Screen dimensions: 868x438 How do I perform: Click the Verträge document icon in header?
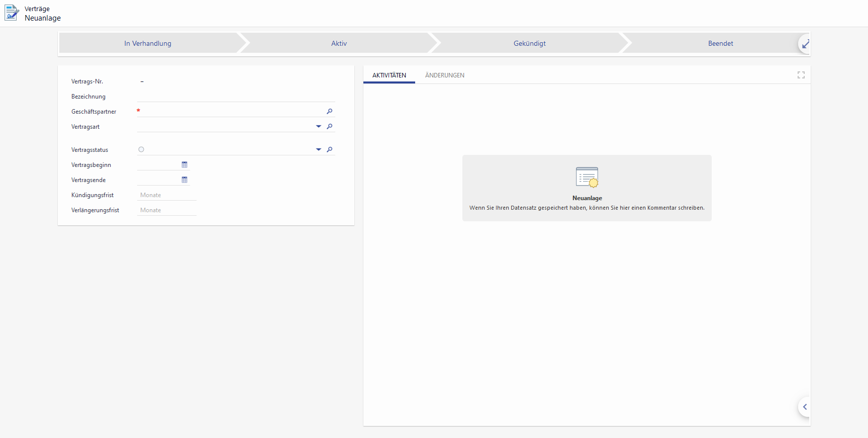[12, 13]
